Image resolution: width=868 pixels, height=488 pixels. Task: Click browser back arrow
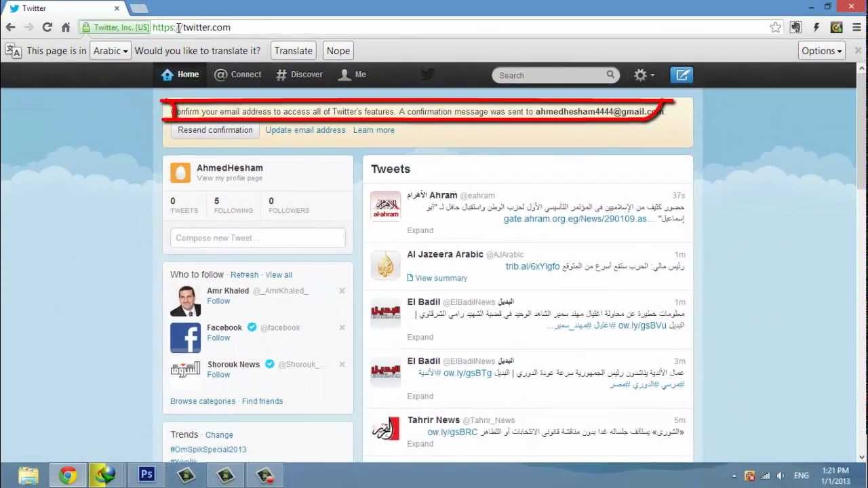(x=10, y=27)
